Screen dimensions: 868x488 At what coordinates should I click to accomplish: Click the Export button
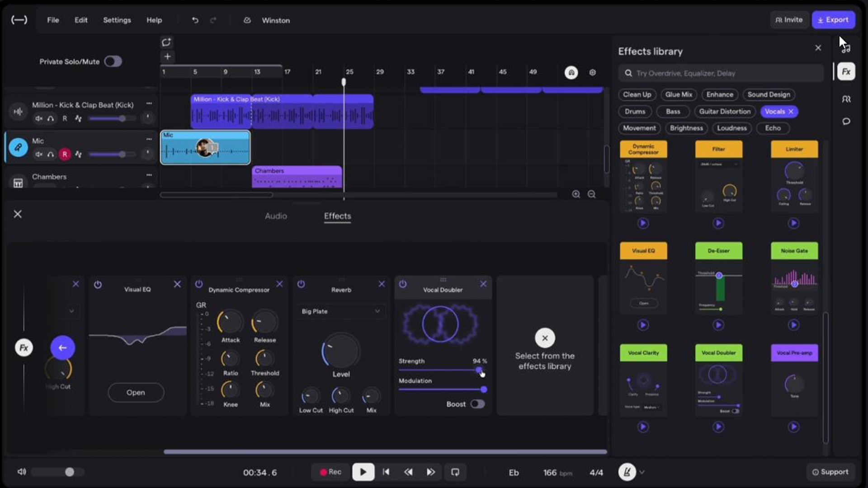833,20
